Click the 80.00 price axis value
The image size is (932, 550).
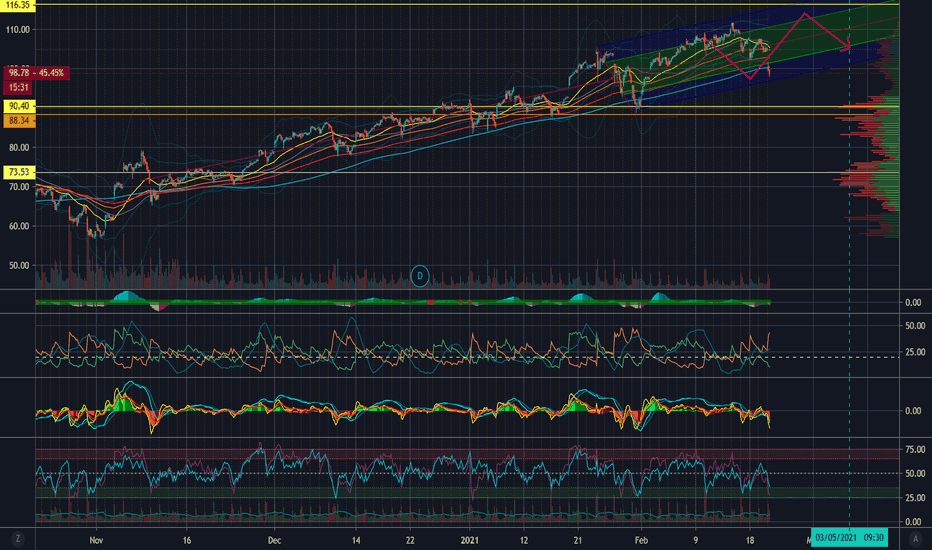click(x=20, y=147)
